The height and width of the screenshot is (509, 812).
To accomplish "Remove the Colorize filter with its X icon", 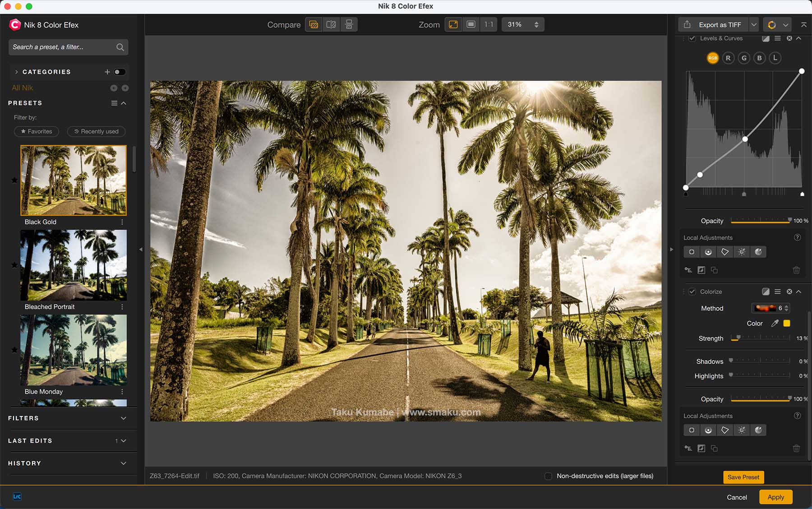I will click(x=789, y=292).
